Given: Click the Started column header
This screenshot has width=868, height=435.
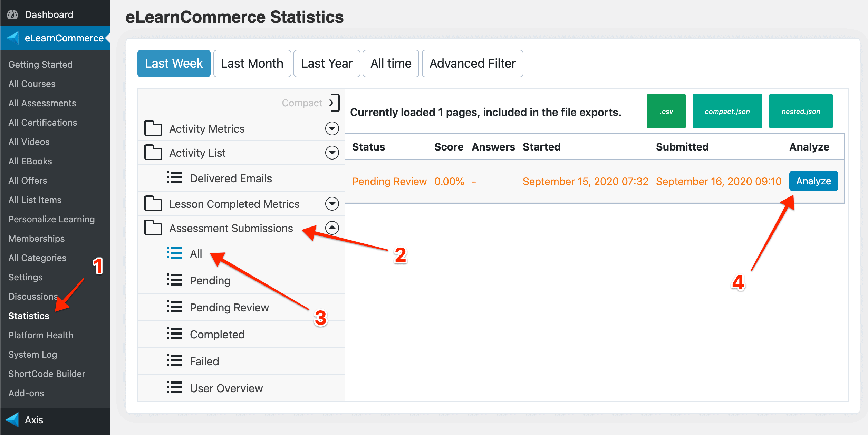Looking at the screenshot, I should (541, 147).
